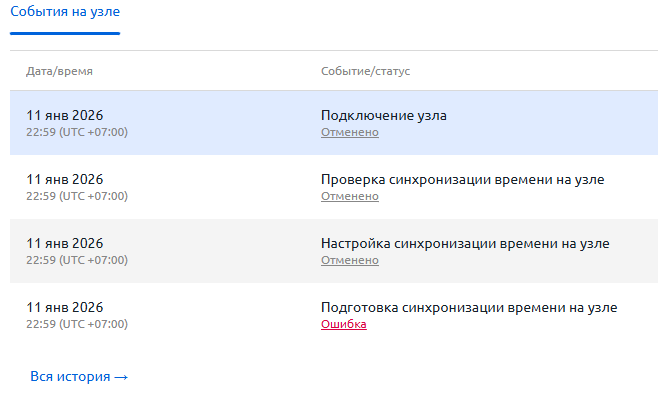
Task: Click "Отменено" status under "Настройка синхронизации времени"
Action: tap(349, 260)
